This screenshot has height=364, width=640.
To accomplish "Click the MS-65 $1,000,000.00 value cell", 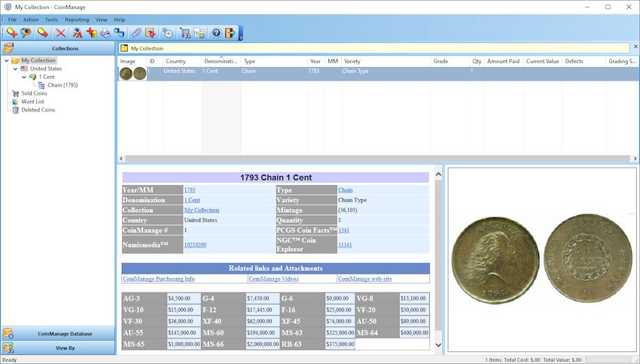I will pos(184,344).
